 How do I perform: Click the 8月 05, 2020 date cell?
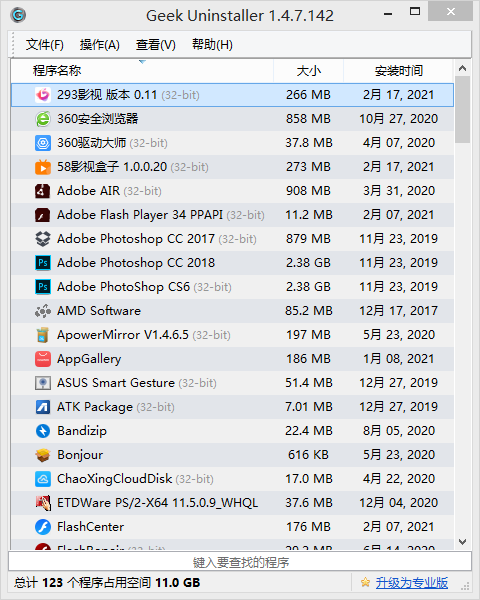pos(399,431)
